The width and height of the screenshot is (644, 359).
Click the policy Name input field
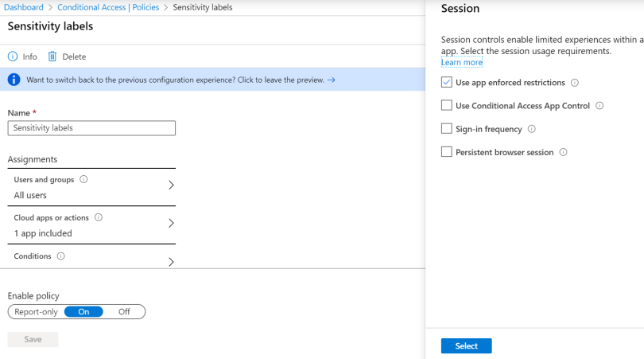click(91, 128)
